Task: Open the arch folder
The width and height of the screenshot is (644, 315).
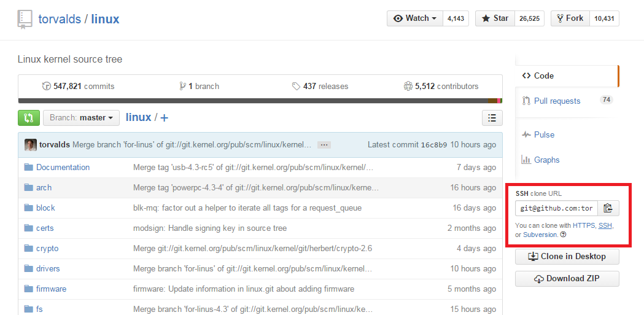Action: click(x=44, y=188)
